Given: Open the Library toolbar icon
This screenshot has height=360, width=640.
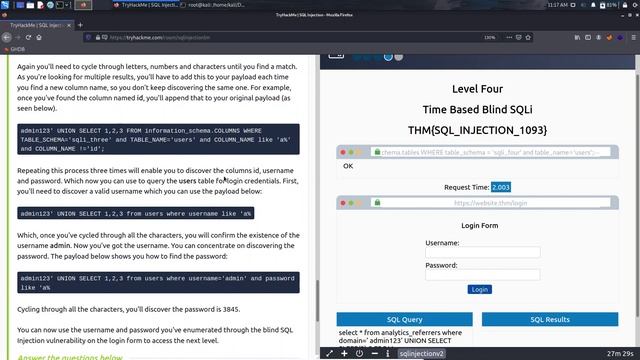Looking at the screenshot, I should coord(577,38).
